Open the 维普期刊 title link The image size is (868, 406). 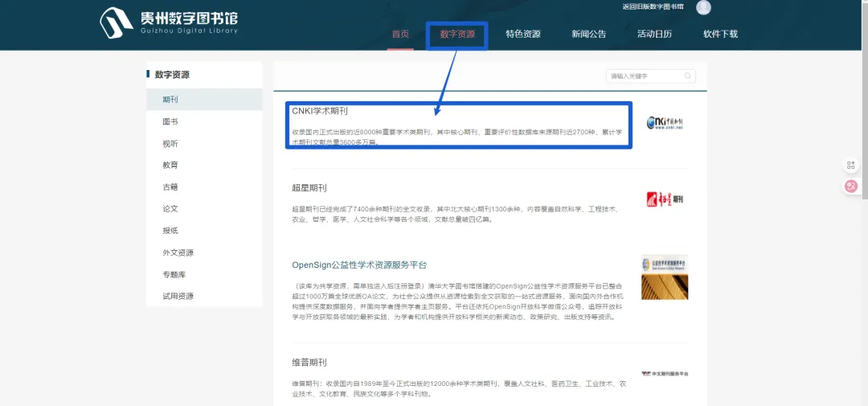pyautogui.click(x=309, y=363)
